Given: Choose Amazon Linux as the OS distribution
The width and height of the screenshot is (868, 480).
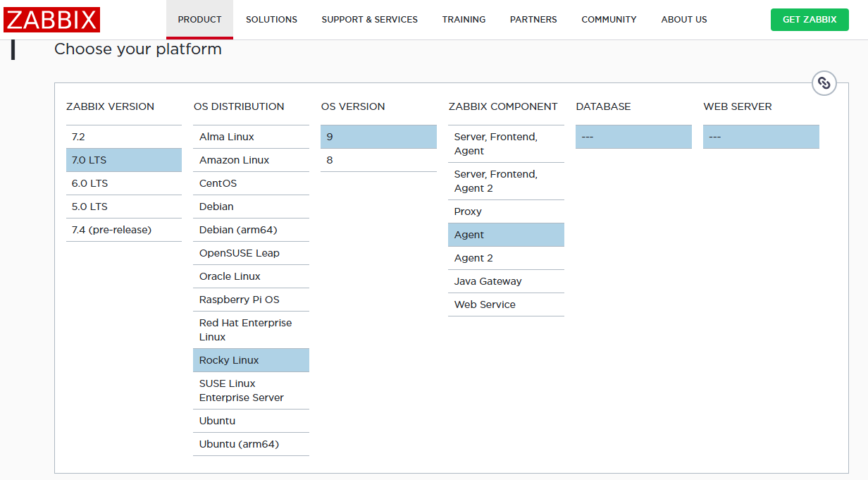Looking at the screenshot, I should (252, 160).
